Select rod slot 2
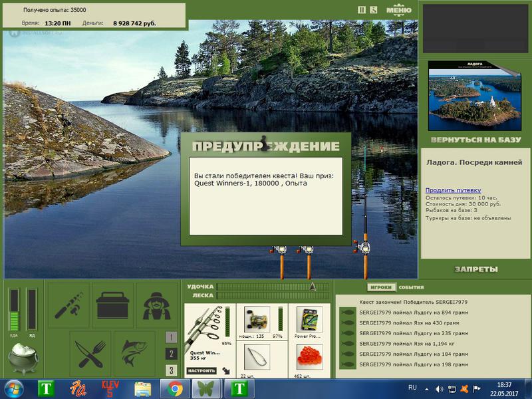532x399 pixels. (171, 354)
